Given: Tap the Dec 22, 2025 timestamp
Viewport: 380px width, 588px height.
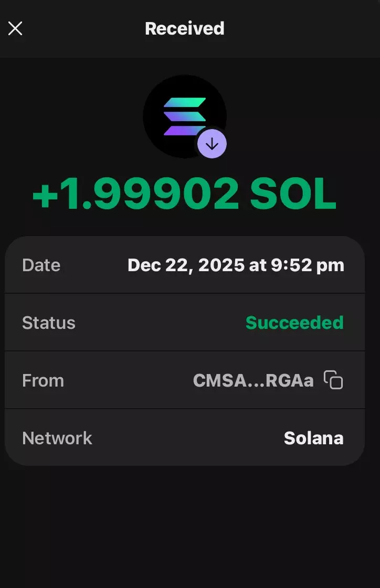Looking at the screenshot, I should (236, 265).
